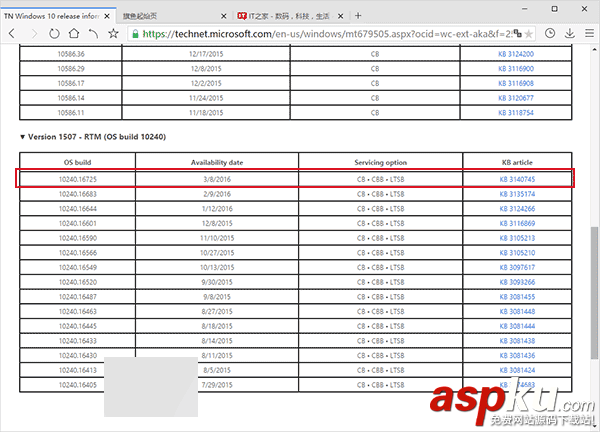This screenshot has width=600, height=432.
Task: Open KB 3105210 article link
Action: coord(517,253)
